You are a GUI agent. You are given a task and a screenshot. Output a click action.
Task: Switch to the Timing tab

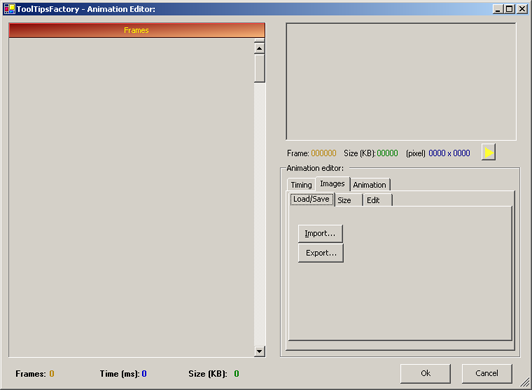point(301,185)
